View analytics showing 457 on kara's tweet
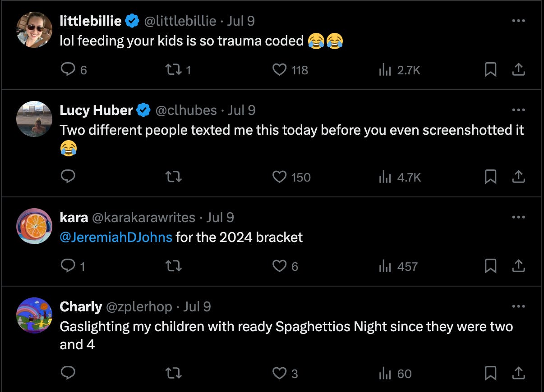This screenshot has height=392, width=544. click(x=398, y=266)
